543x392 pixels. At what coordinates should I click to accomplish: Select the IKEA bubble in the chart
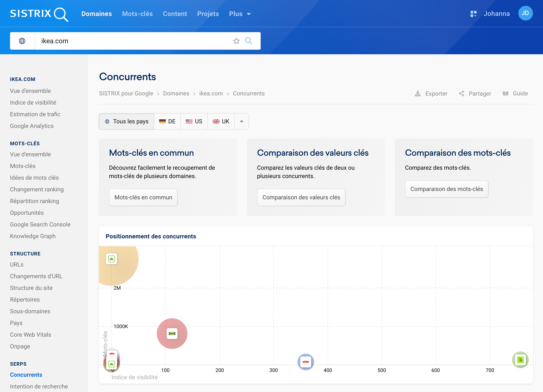pos(172,333)
